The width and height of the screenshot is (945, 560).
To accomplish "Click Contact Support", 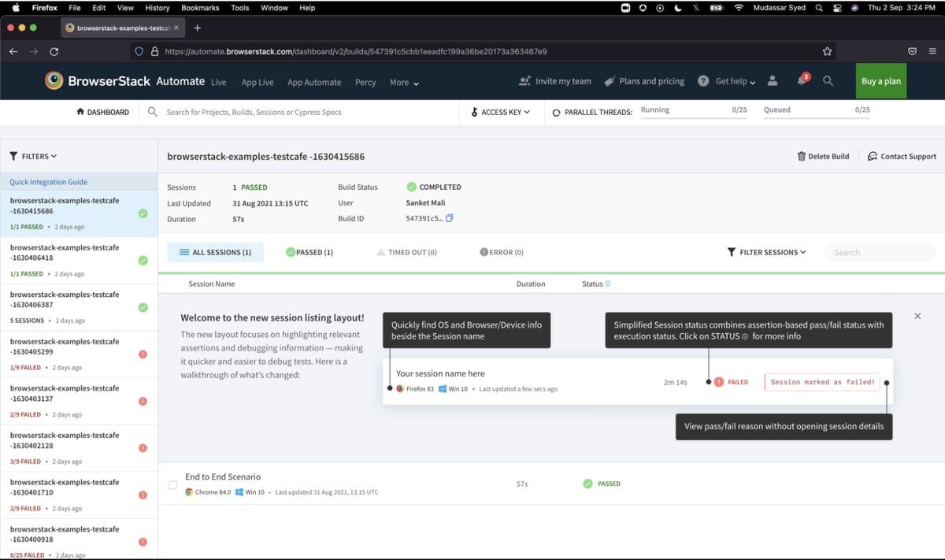I will coord(902,156).
